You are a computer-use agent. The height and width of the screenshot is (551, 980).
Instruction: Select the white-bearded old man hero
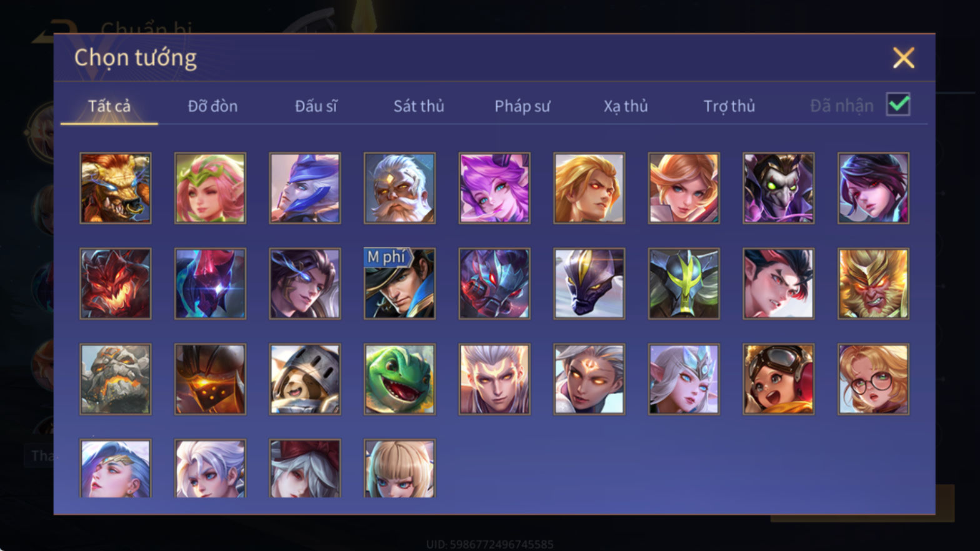click(x=400, y=188)
